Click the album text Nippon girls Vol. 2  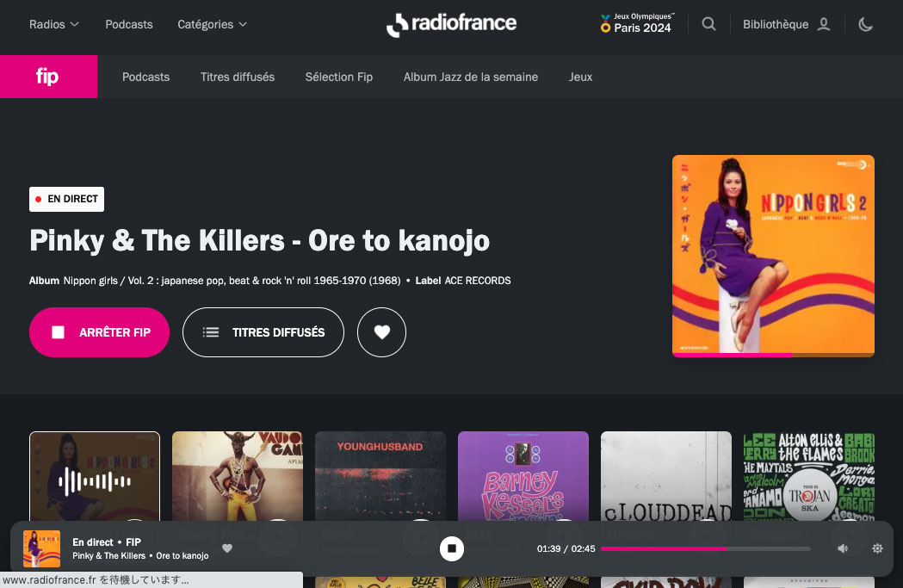[x=232, y=281]
